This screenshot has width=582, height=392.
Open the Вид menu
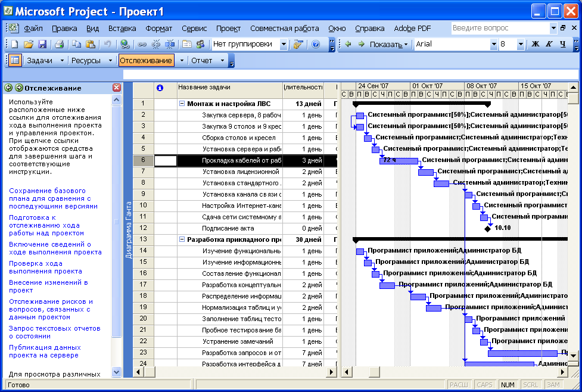[x=93, y=28]
